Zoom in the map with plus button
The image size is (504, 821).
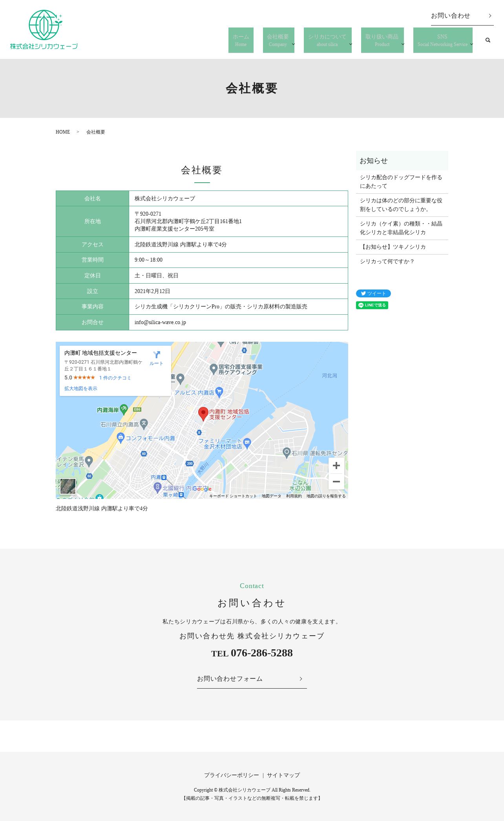tap(336, 465)
